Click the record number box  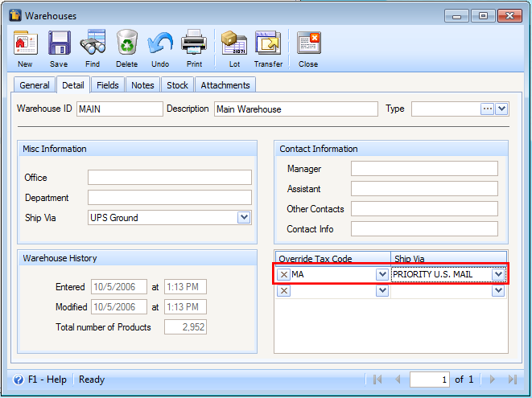(x=430, y=380)
